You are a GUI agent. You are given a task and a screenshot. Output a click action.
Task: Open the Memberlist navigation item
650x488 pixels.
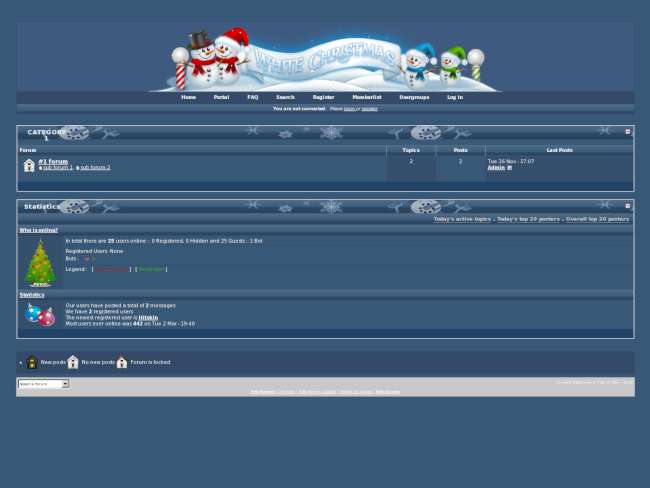click(366, 97)
